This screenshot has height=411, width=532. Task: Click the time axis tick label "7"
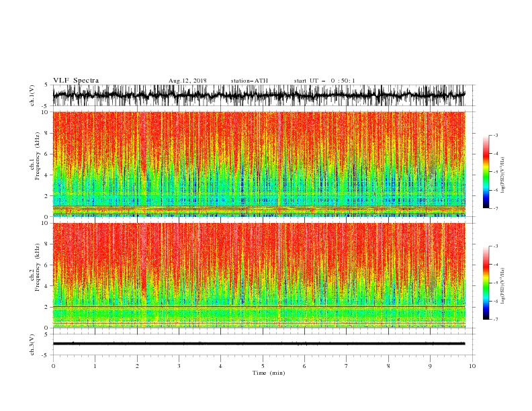click(x=347, y=366)
